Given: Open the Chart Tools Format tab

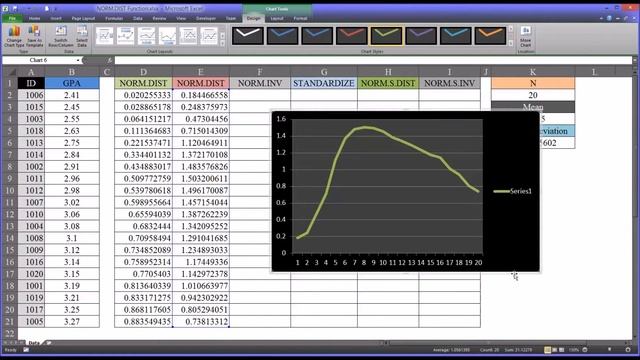Looking at the screenshot, I should coord(300,18).
